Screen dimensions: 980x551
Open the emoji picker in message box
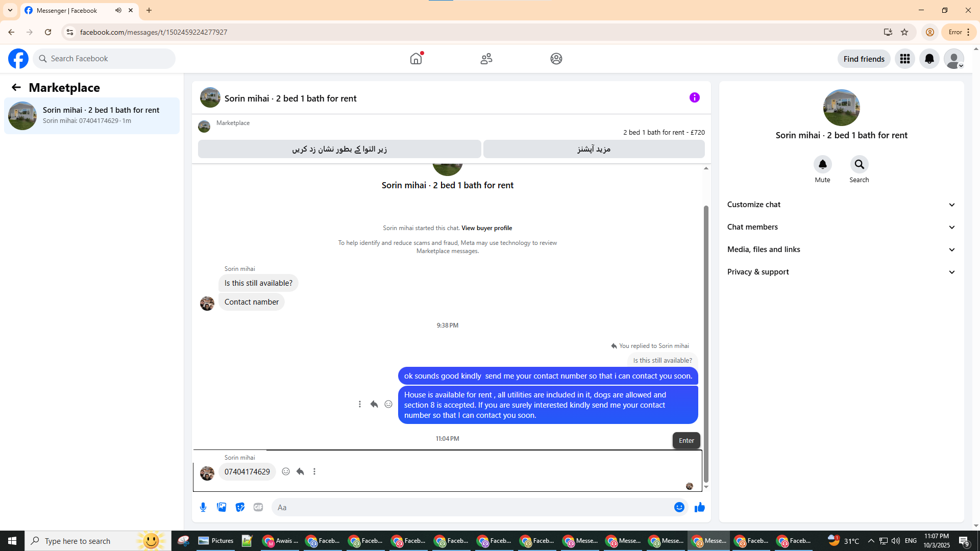point(679,507)
